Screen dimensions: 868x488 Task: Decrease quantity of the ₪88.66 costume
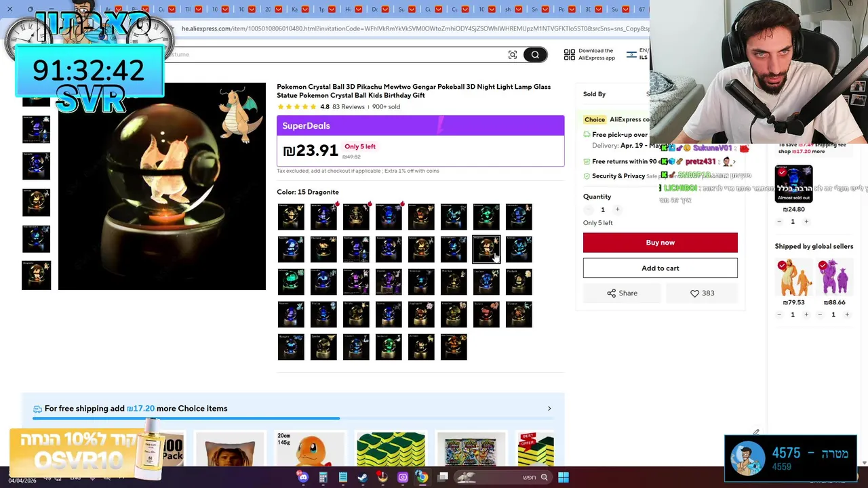coord(820,314)
